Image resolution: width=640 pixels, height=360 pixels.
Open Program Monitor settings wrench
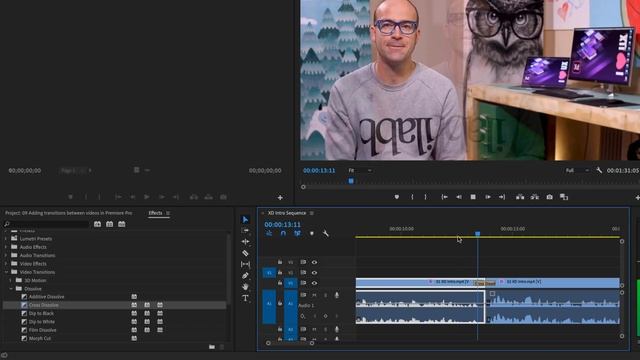click(599, 170)
